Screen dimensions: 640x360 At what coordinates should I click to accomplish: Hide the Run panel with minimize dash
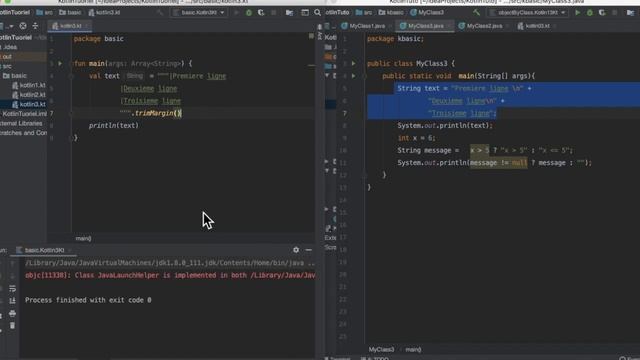point(309,250)
